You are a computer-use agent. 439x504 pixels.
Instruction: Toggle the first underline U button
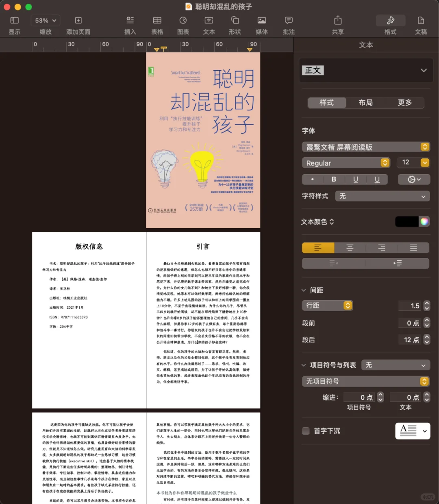tap(356, 179)
